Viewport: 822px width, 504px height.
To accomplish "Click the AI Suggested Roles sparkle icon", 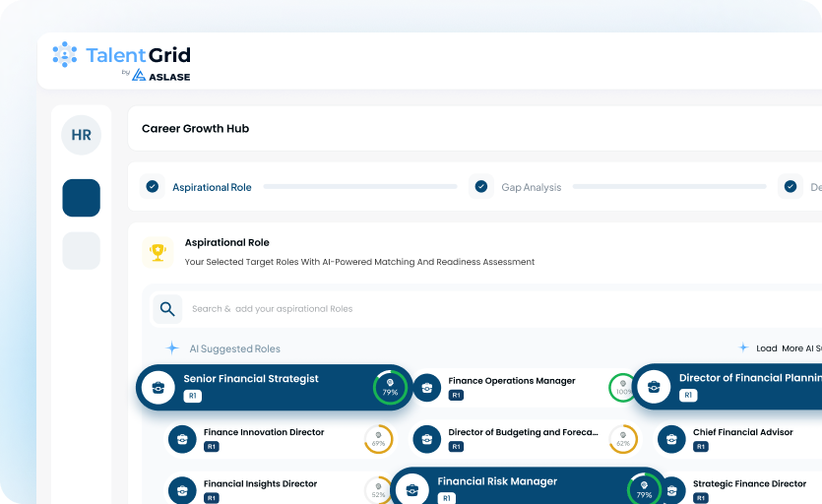I will [x=172, y=347].
